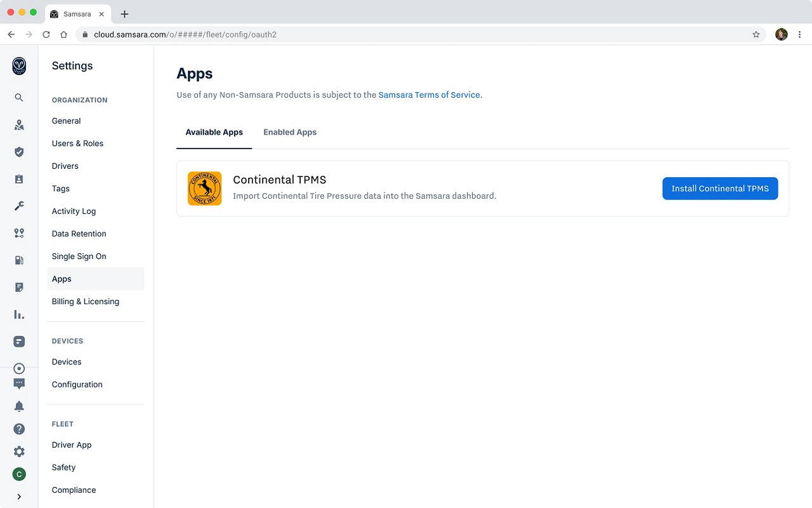Viewport: 812px width, 508px height.
Task: Reload the page with refresh icon
Action: (46, 34)
